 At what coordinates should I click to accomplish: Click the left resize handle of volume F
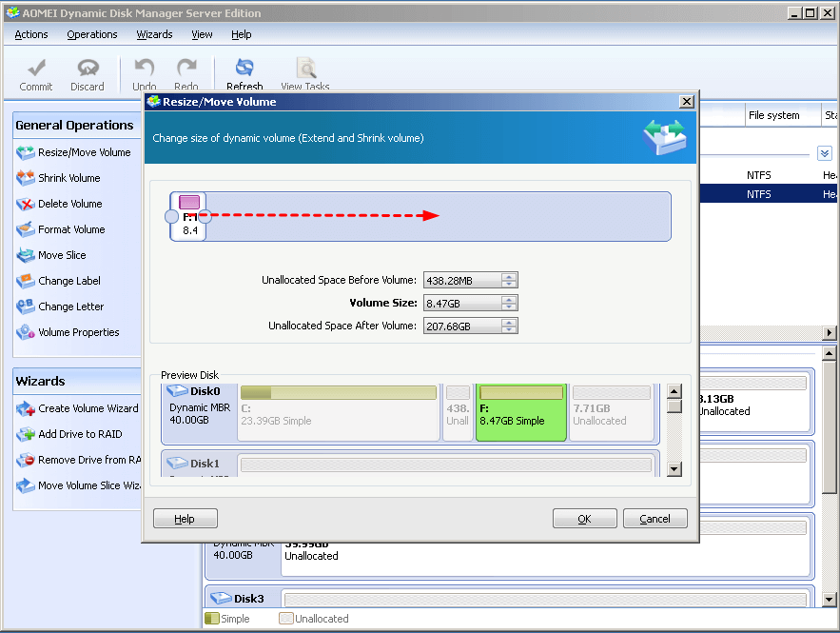pos(171,216)
